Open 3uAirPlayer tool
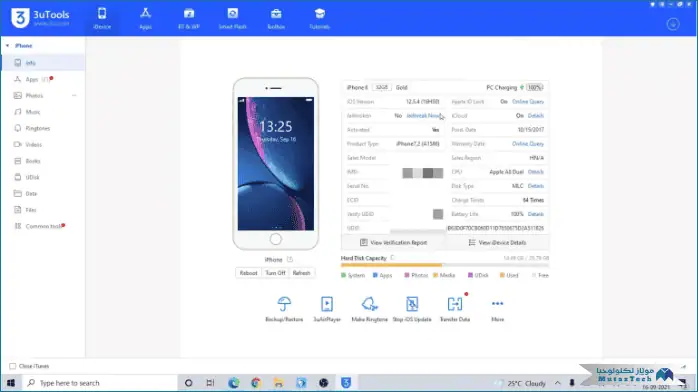This screenshot has height=392, width=698. pos(327,308)
